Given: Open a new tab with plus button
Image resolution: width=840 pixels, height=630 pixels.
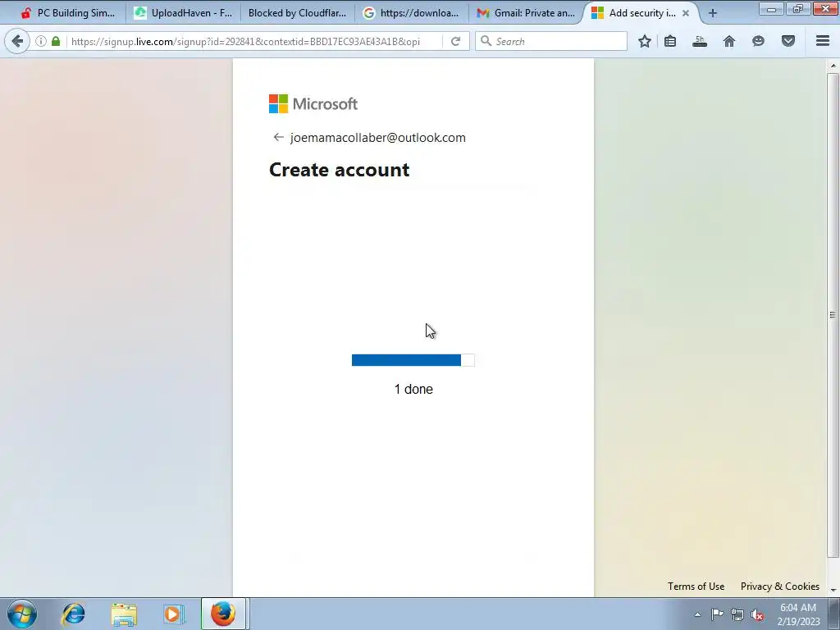Looking at the screenshot, I should pyautogui.click(x=713, y=13).
